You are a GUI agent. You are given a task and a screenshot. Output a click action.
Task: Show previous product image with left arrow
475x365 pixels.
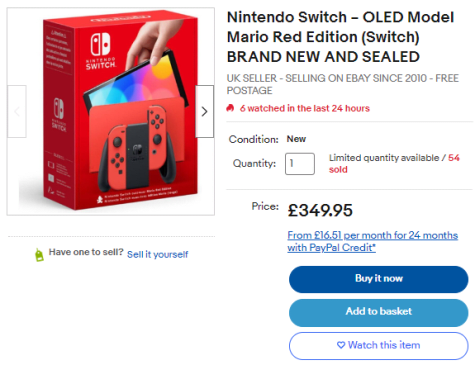pyautogui.click(x=17, y=111)
